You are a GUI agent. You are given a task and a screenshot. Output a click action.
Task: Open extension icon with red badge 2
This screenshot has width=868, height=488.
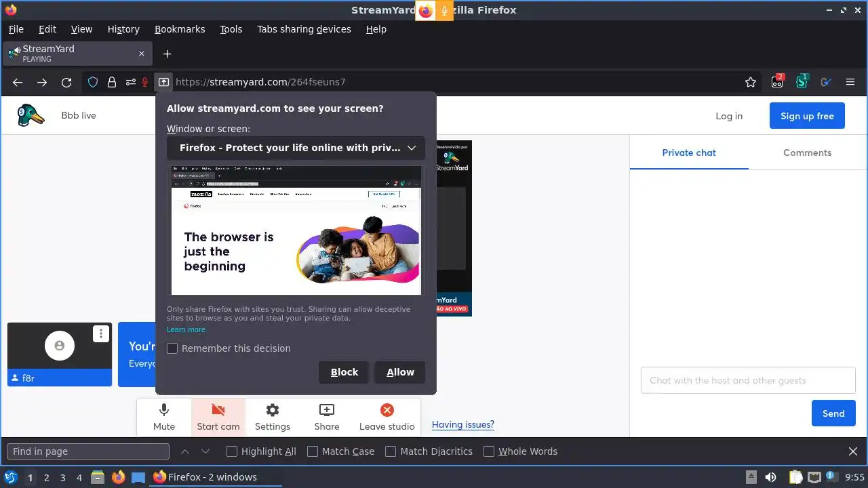[x=777, y=81]
